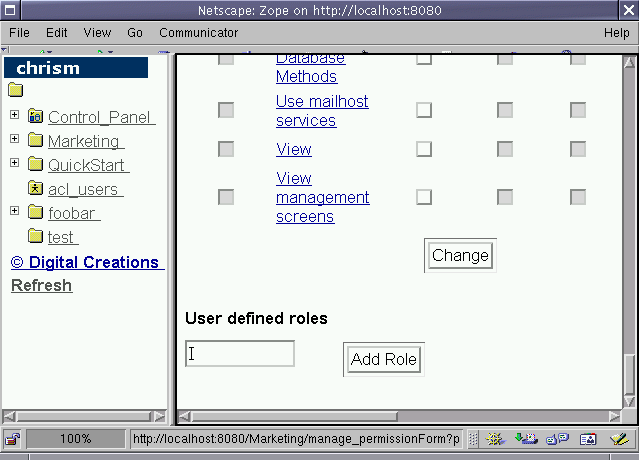Open the Use mailhost services link

point(322,111)
